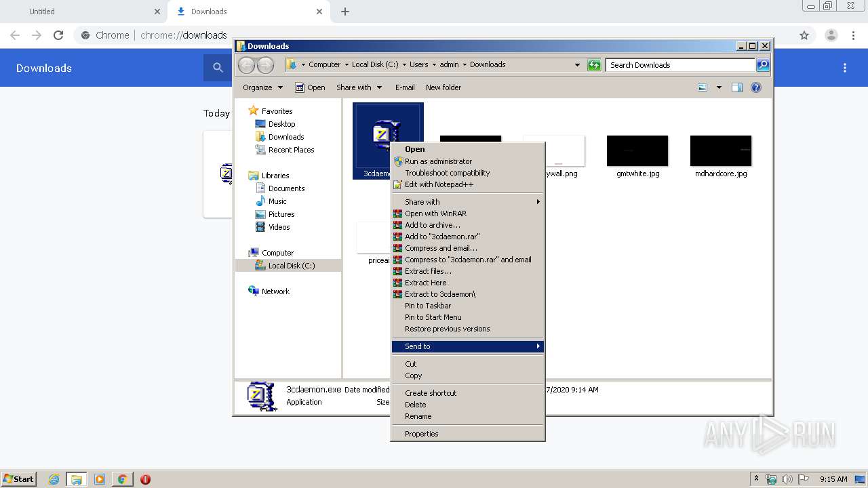Open Properties of 3cdaemon.exe
The width and height of the screenshot is (868, 488).
point(468,434)
